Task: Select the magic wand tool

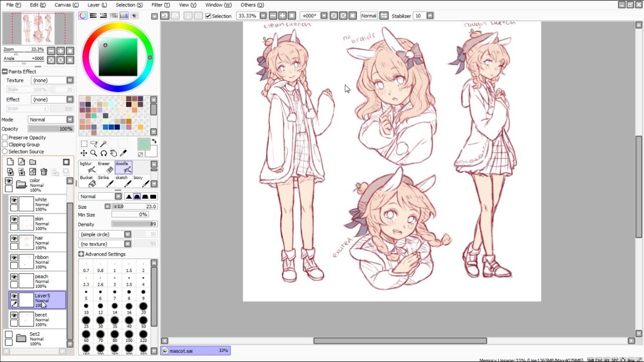Action: (104, 144)
